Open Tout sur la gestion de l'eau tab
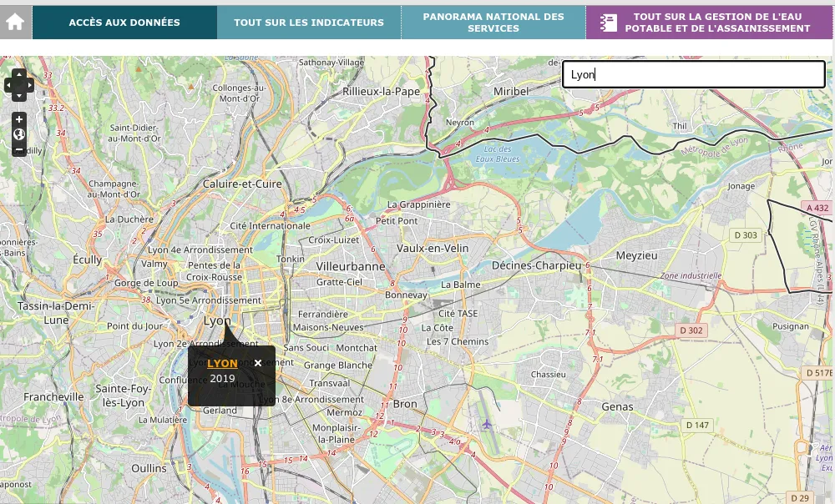835x504 pixels. [x=709, y=23]
